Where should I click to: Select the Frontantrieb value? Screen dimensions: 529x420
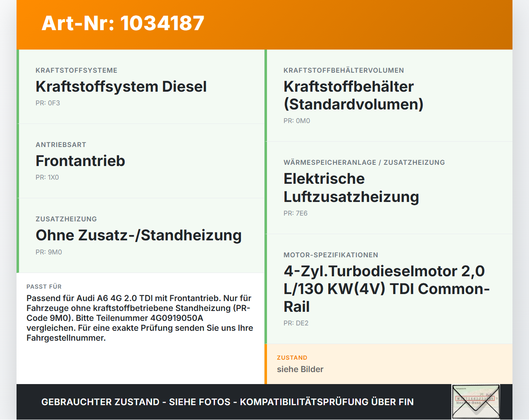pos(80,161)
